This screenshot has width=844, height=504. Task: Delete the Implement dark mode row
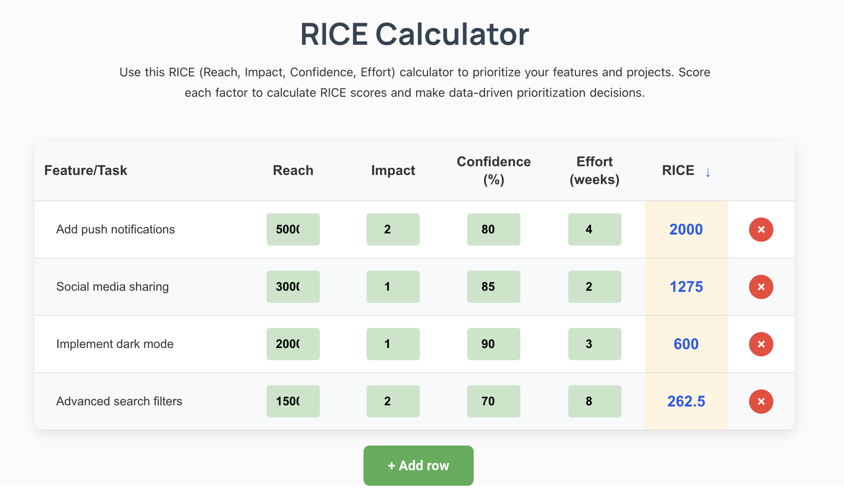point(761,344)
